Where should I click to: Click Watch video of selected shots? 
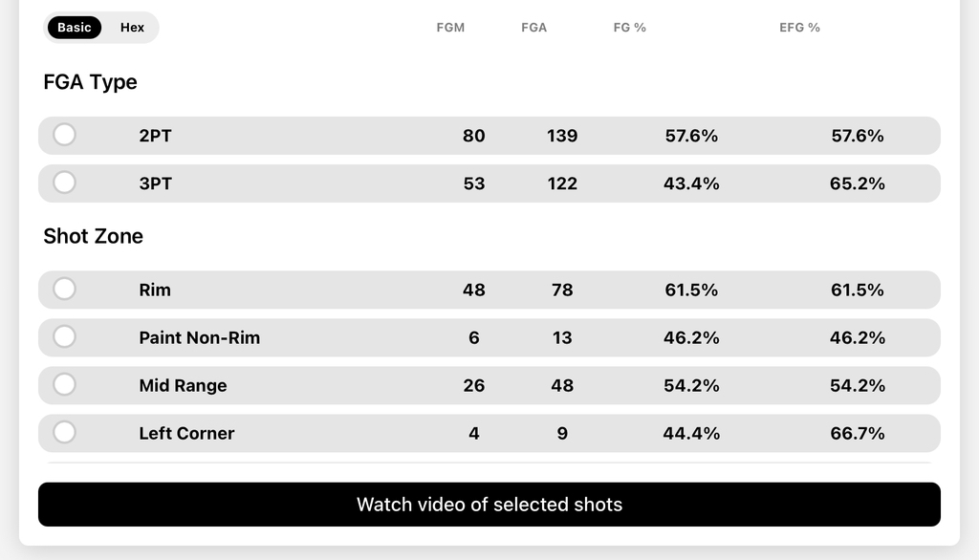(489, 505)
